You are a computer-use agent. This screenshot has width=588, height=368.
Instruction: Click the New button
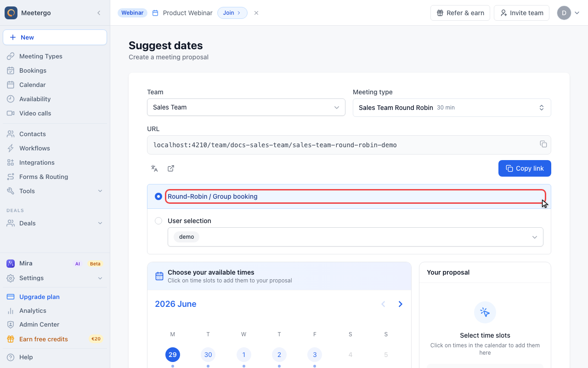click(x=55, y=37)
